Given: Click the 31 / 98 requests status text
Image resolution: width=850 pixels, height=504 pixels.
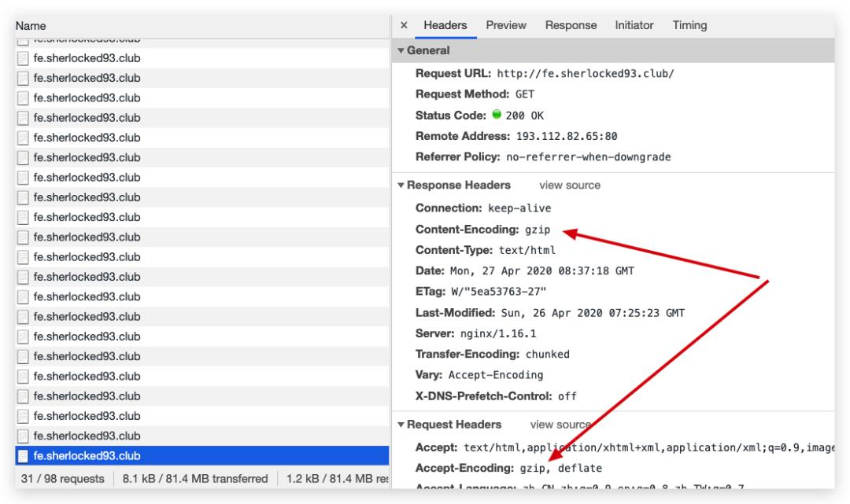Looking at the screenshot, I should [62, 479].
